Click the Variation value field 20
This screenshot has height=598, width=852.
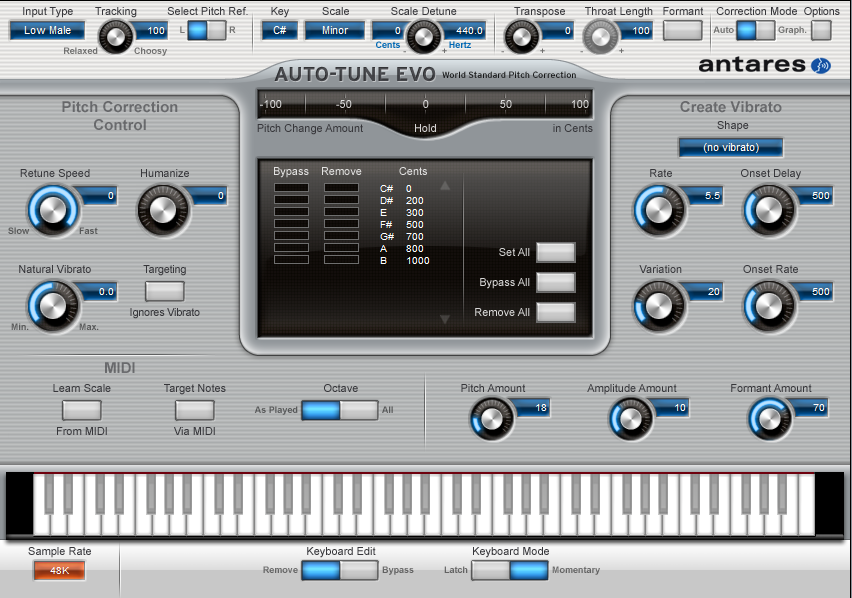point(704,292)
